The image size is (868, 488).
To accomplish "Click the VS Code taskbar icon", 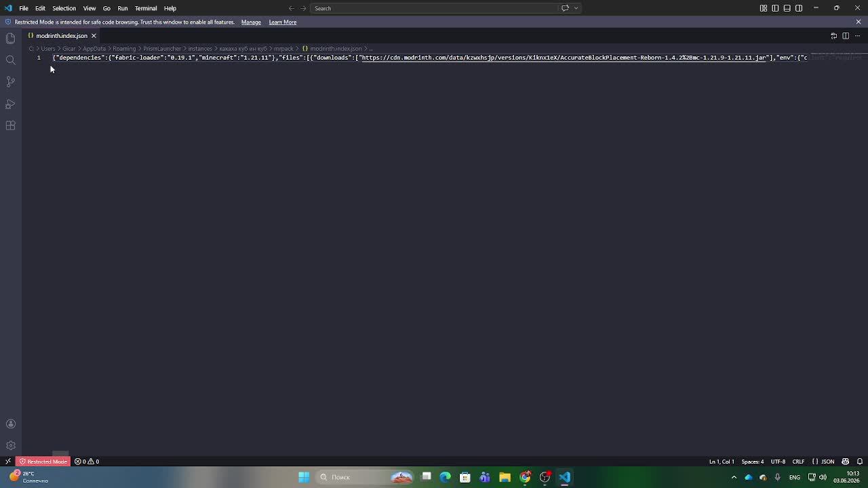I will pyautogui.click(x=564, y=477).
